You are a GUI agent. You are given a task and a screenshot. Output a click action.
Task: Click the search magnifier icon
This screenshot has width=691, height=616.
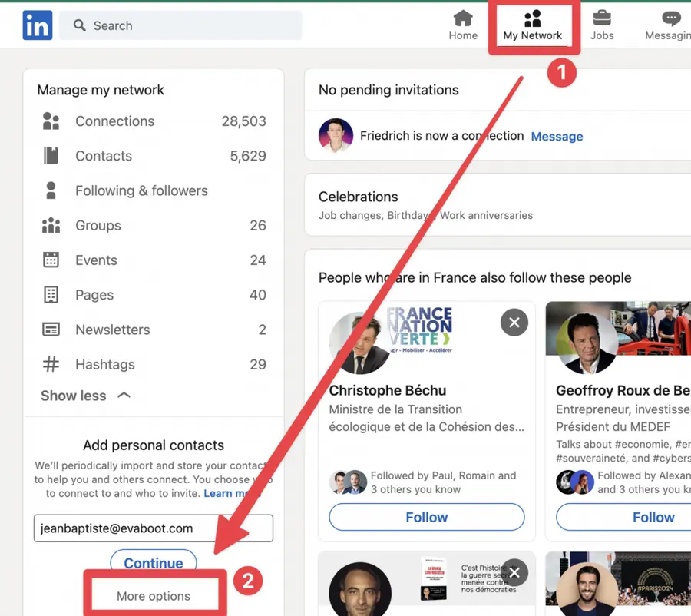click(x=78, y=25)
